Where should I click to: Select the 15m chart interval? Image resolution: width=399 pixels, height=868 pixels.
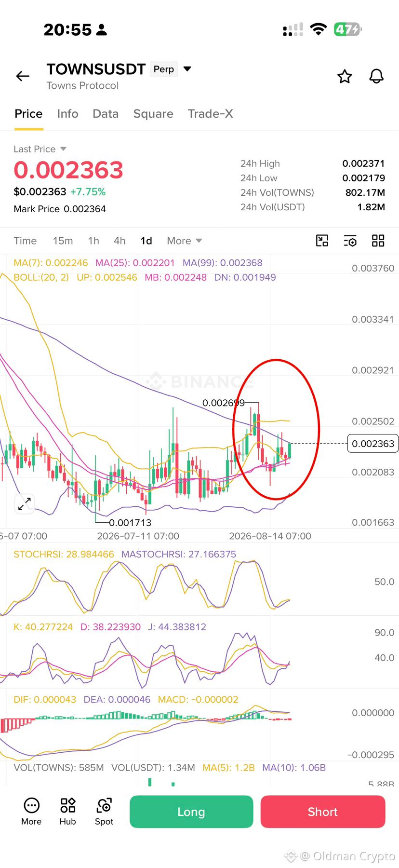(63, 241)
